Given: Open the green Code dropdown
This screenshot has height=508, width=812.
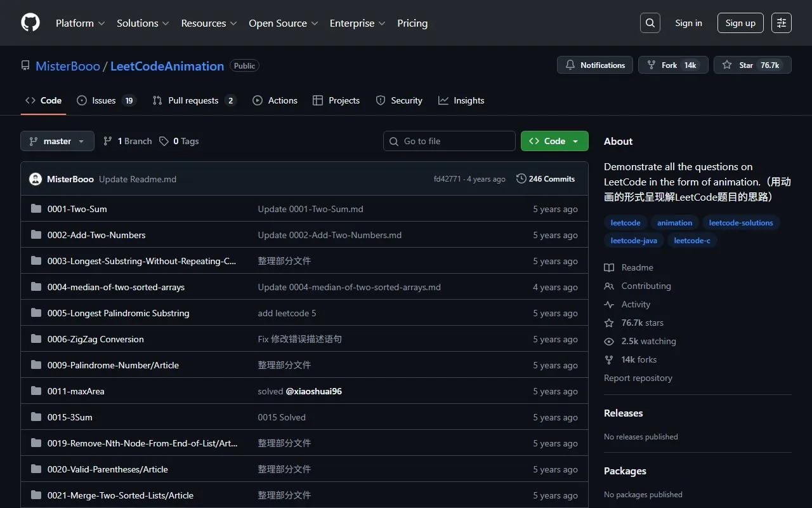Looking at the screenshot, I should click(x=554, y=141).
